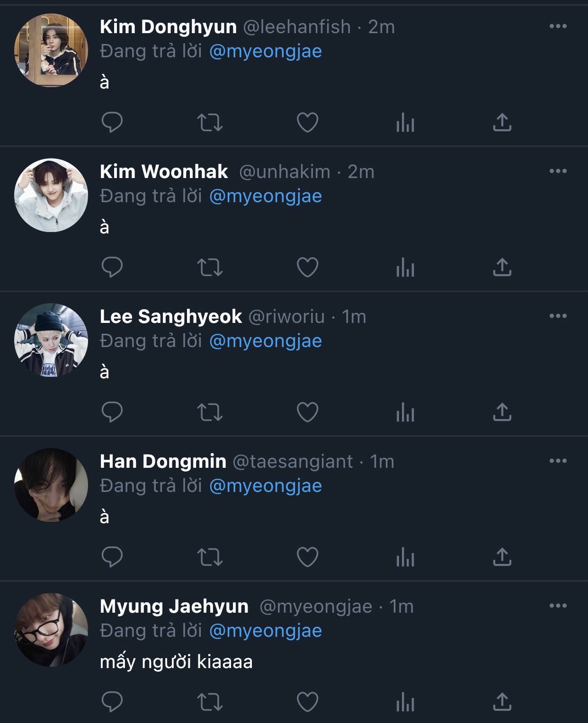View analytics for Kim Woonhak's tweet
The width and height of the screenshot is (588, 723).
[x=405, y=268]
